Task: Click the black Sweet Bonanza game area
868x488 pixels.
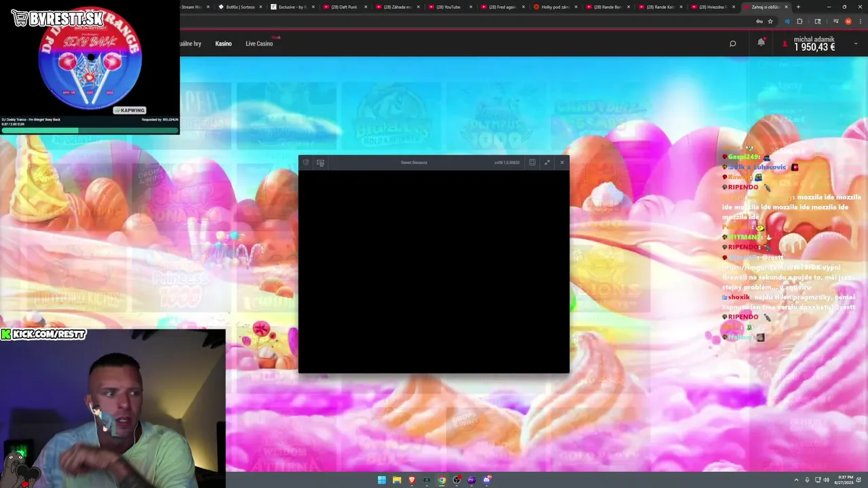Action: (434, 271)
